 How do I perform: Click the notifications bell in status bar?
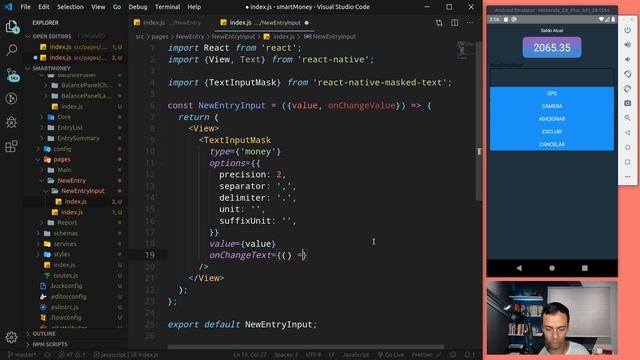click(469, 355)
